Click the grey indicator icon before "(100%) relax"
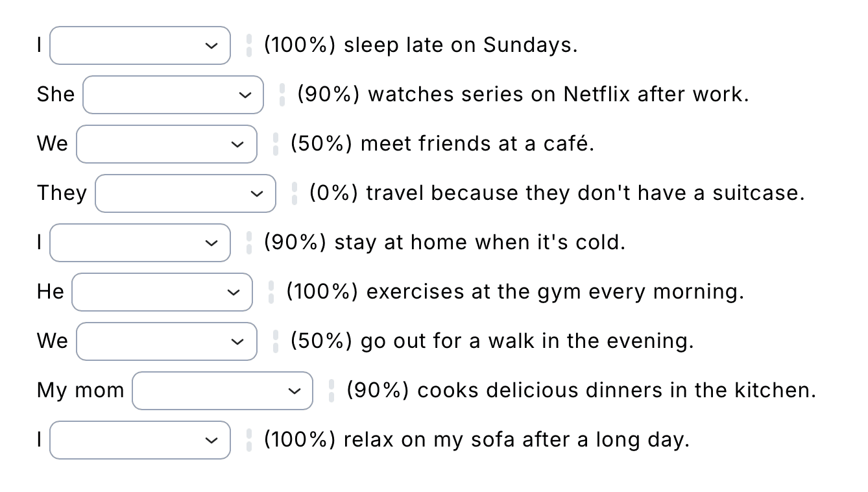Viewport: 868px width, 492px height. [249, 440]
